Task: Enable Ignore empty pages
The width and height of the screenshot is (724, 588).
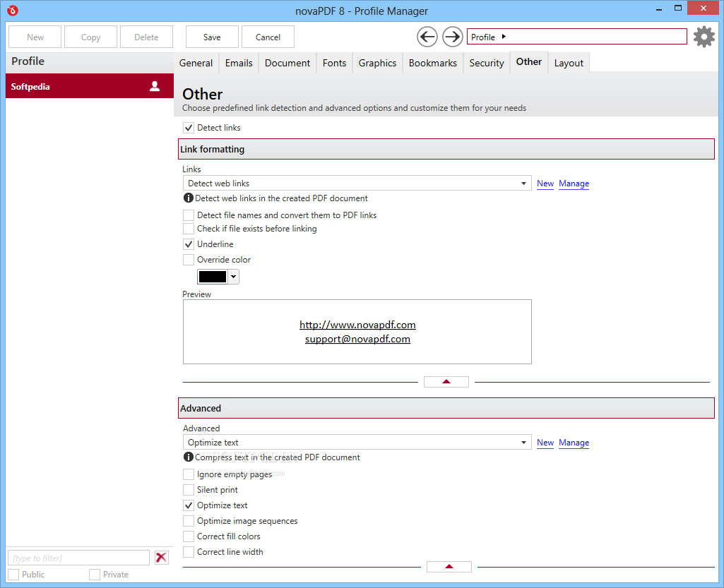Action: [x=189, y=474]
